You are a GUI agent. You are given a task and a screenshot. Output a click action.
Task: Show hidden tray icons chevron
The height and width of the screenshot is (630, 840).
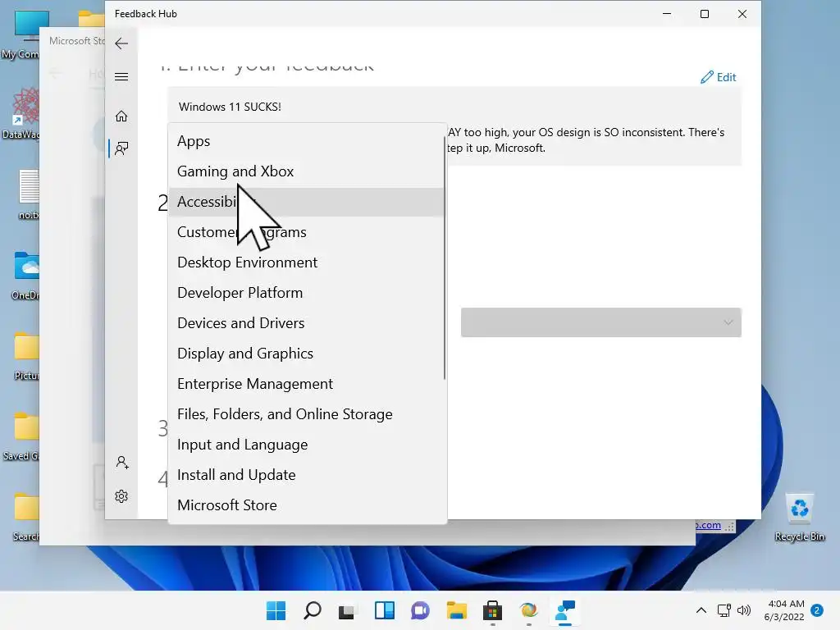click(701, 610)
